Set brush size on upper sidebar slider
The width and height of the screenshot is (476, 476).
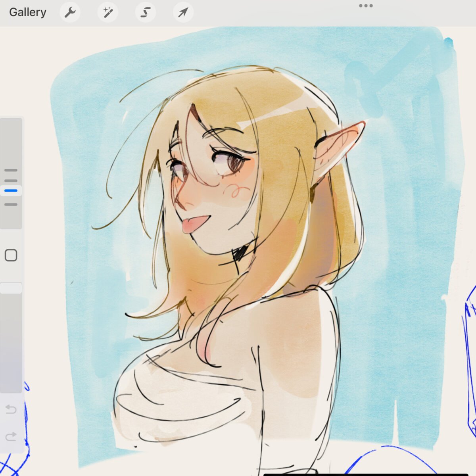(11, 173)
